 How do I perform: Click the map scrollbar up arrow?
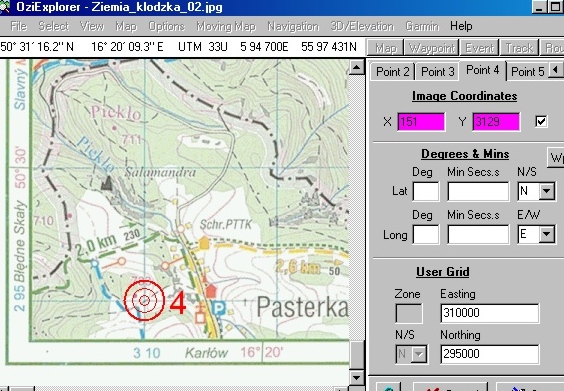pyautogui.click(x=357, y=68)
